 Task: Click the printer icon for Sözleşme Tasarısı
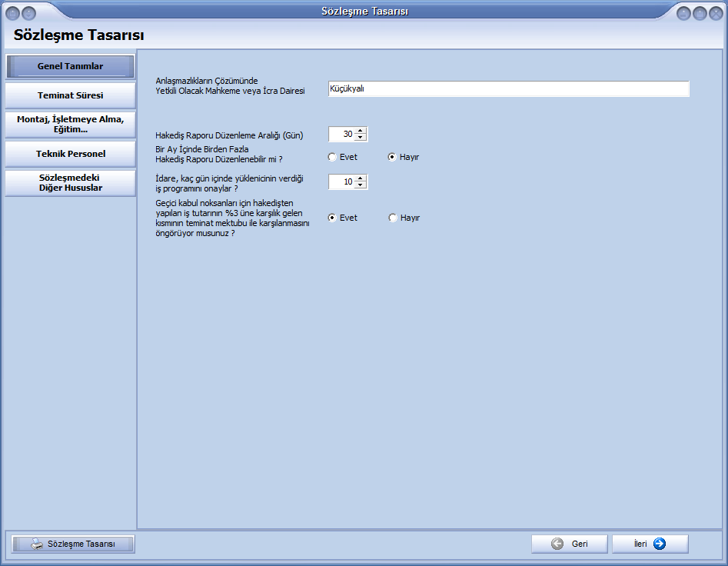37,544
